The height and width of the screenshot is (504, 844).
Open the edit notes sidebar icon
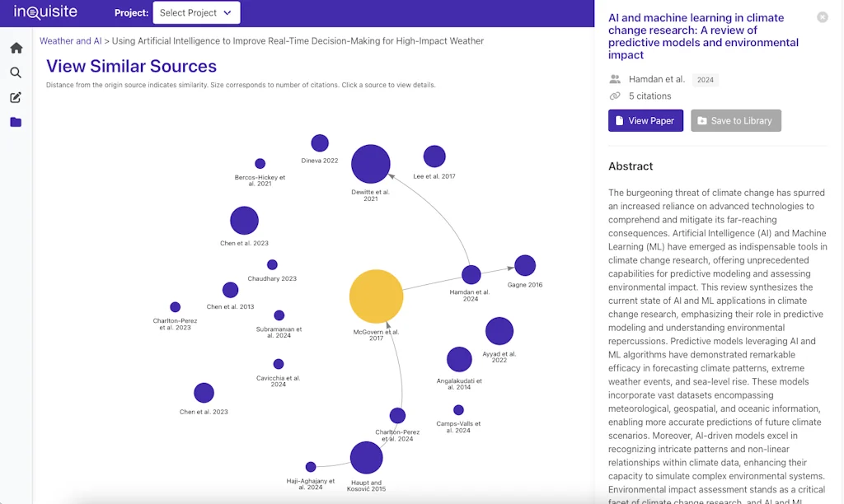pos(16,97)
